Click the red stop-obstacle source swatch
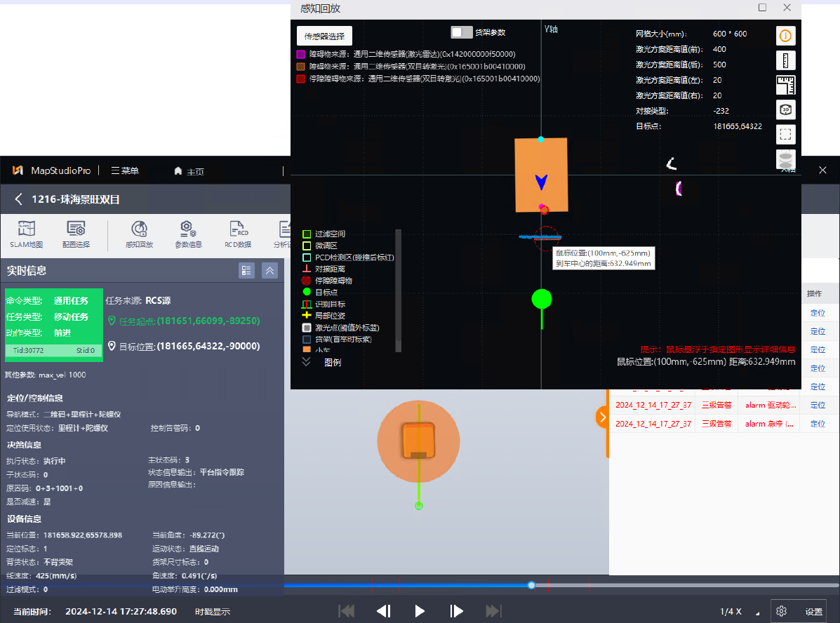840x623 pixels. [x=300, y=79]
